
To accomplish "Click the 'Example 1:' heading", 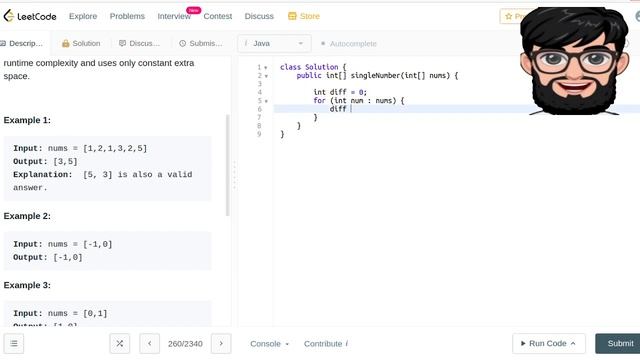I will pos(27,120).
